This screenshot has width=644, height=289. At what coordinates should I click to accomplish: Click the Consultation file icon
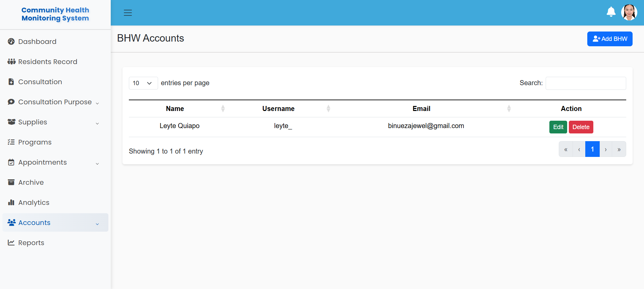click(x=11, y=81)
